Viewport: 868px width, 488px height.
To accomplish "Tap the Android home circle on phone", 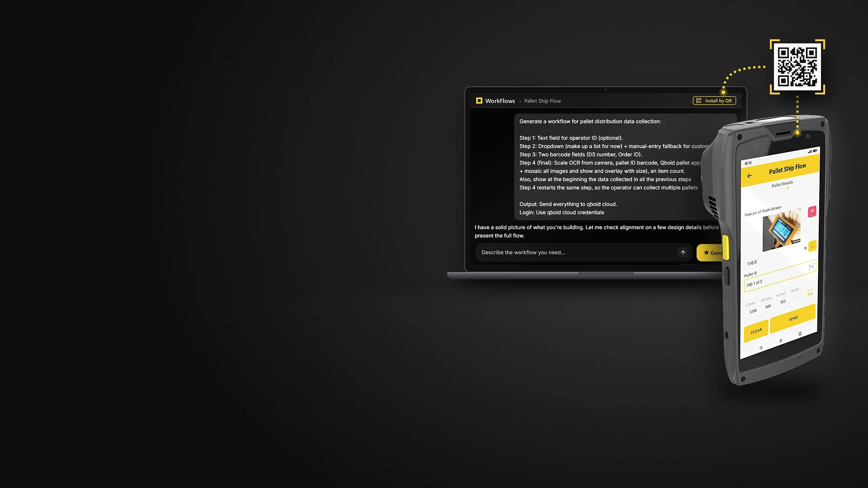I will (781, 341).
